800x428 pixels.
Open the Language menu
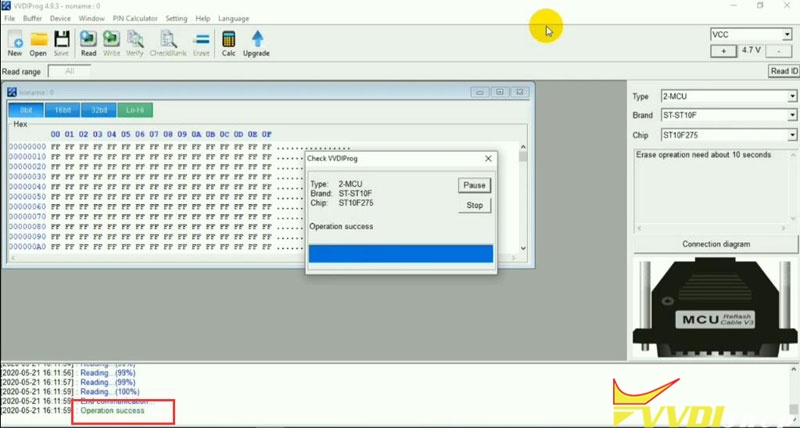(234, 18)
